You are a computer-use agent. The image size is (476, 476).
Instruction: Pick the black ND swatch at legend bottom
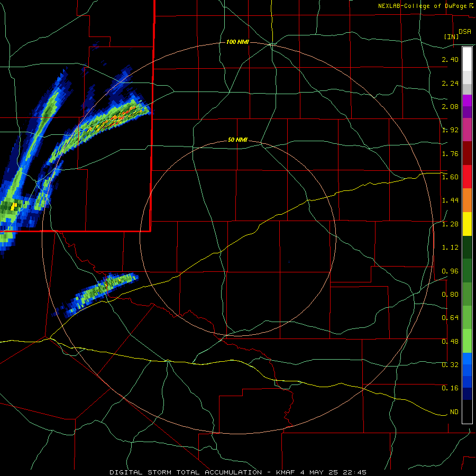click(x=467, y=411)
